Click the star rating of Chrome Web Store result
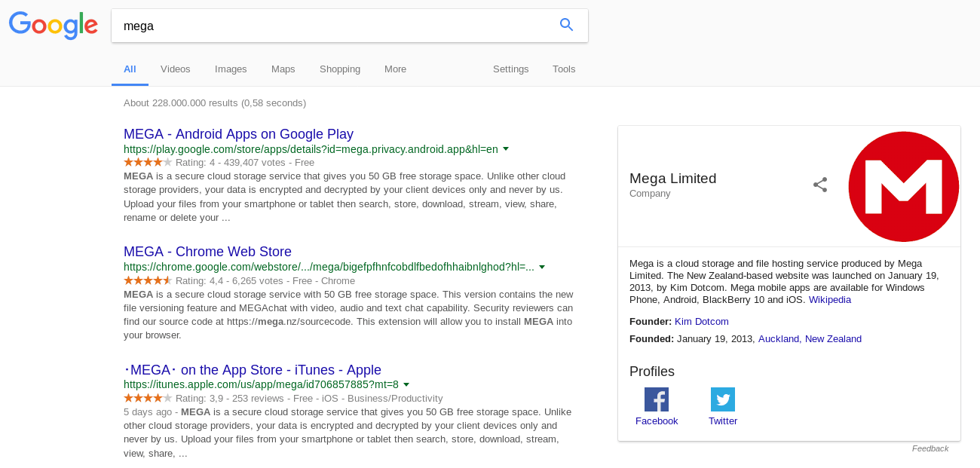This screenshot has width=980, height=468. pos(148,280)
